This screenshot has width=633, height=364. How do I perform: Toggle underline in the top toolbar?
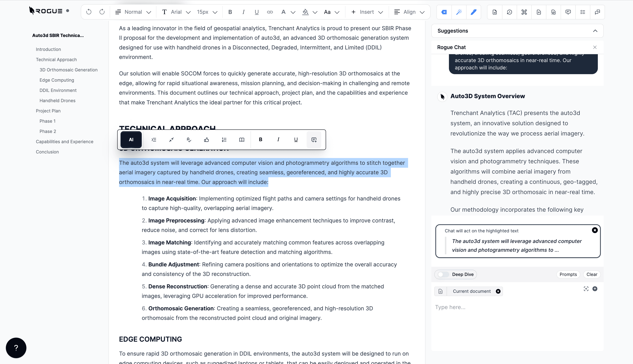tap(256, 12)
